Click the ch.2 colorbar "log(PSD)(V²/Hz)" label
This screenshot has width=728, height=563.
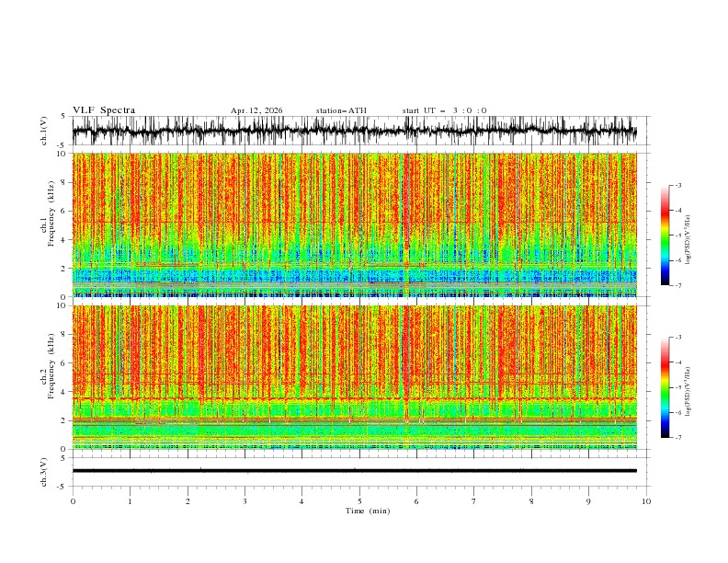tap(688, 392)
